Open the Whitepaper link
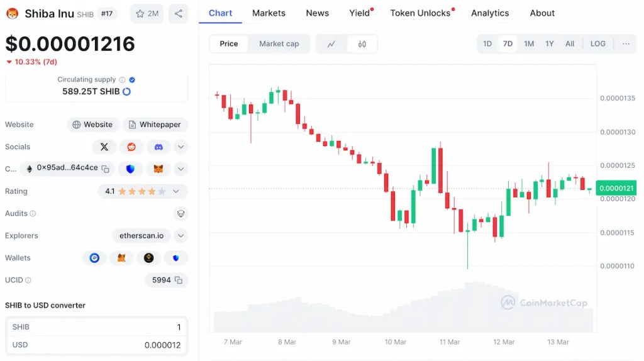Screen dimensions: 644x361 click(155, 125)
